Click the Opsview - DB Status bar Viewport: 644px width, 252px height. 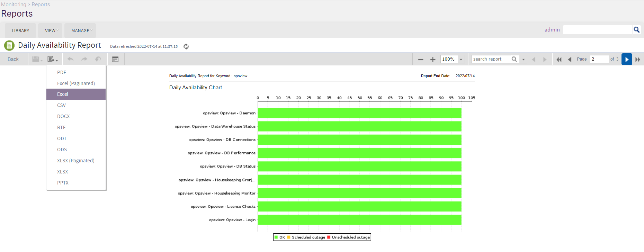pos(360,166)
